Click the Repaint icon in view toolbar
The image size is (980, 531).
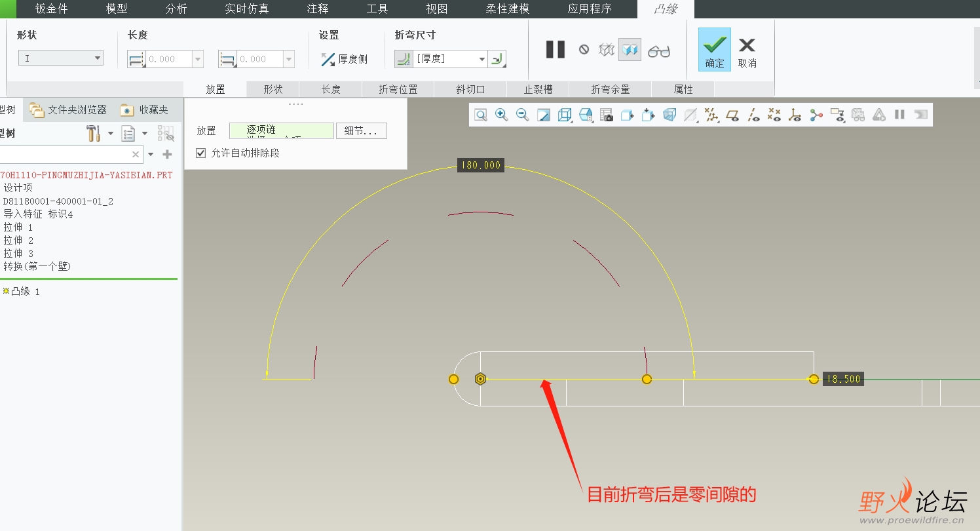click(x=544, y=115)
